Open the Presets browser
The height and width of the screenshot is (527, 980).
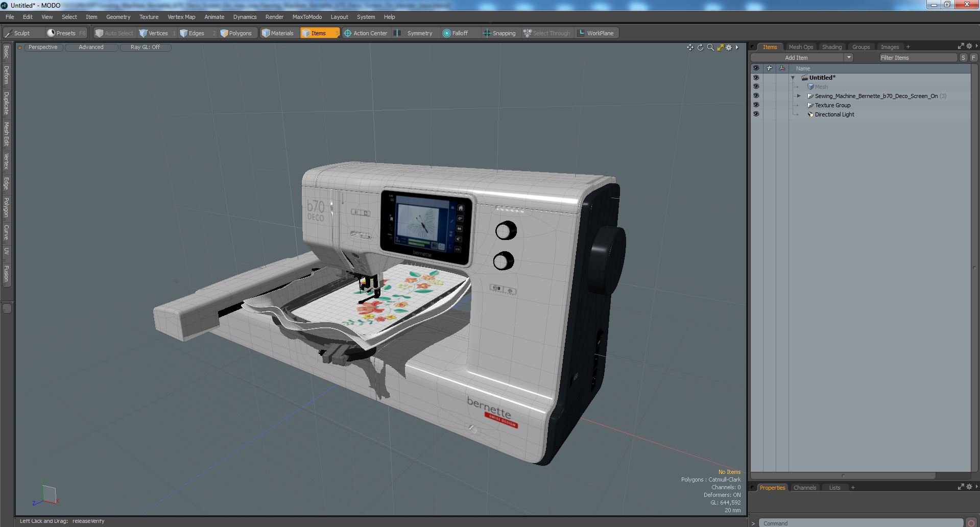(66, 33)
